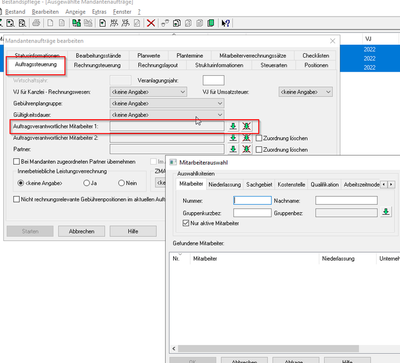Viewport: 400px width, 363px height.
Task: Click Hilfe in Mandantenaufträge bearbeiten dialog
Action: (133, 231)
